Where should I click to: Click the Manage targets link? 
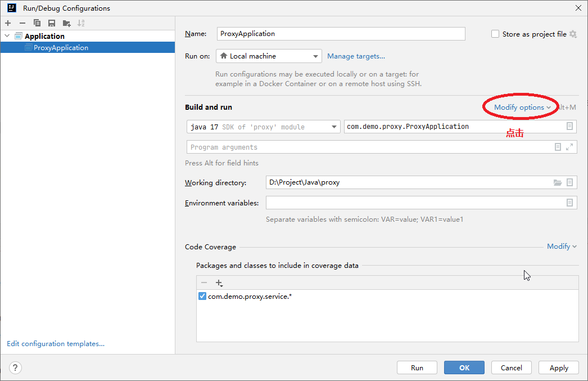356,56
